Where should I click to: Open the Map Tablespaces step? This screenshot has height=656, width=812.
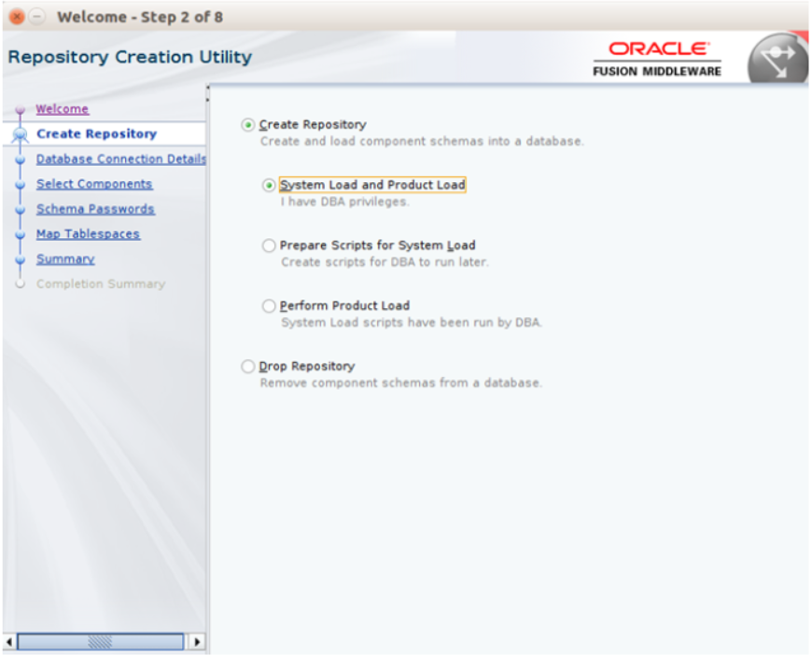[88, 234]
